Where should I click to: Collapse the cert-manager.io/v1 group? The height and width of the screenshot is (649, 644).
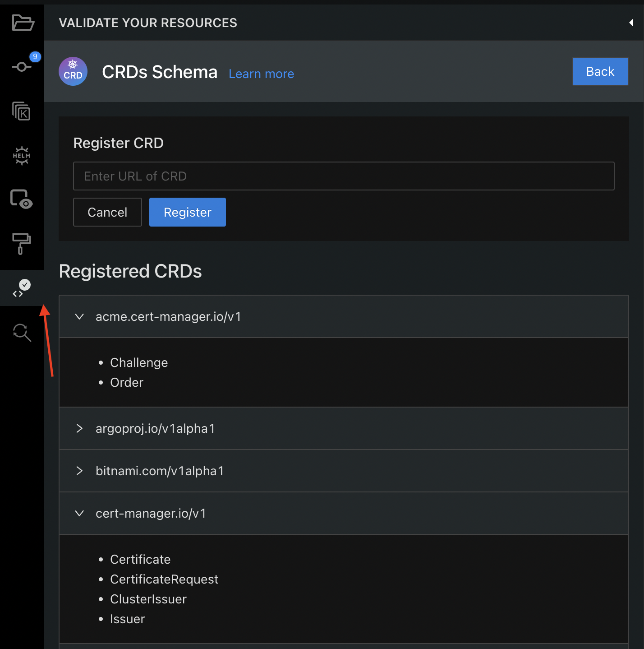pos(344,513)
